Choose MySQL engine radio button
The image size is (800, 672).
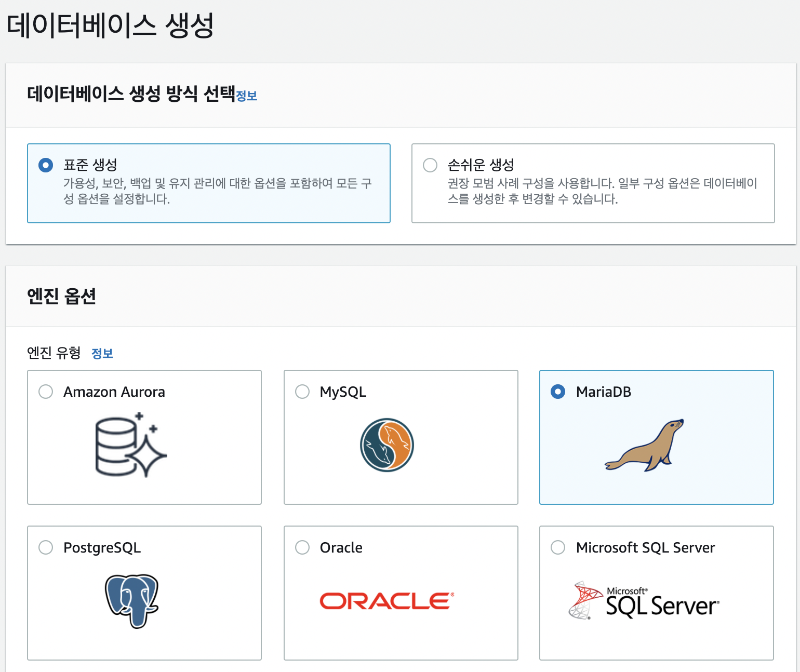302,392
